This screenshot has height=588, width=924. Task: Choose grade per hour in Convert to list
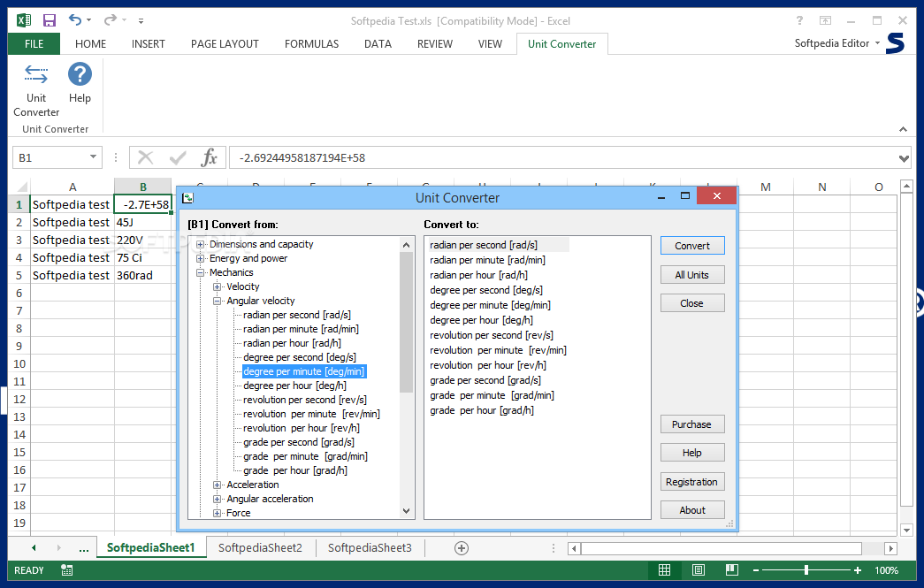point(481,410)
